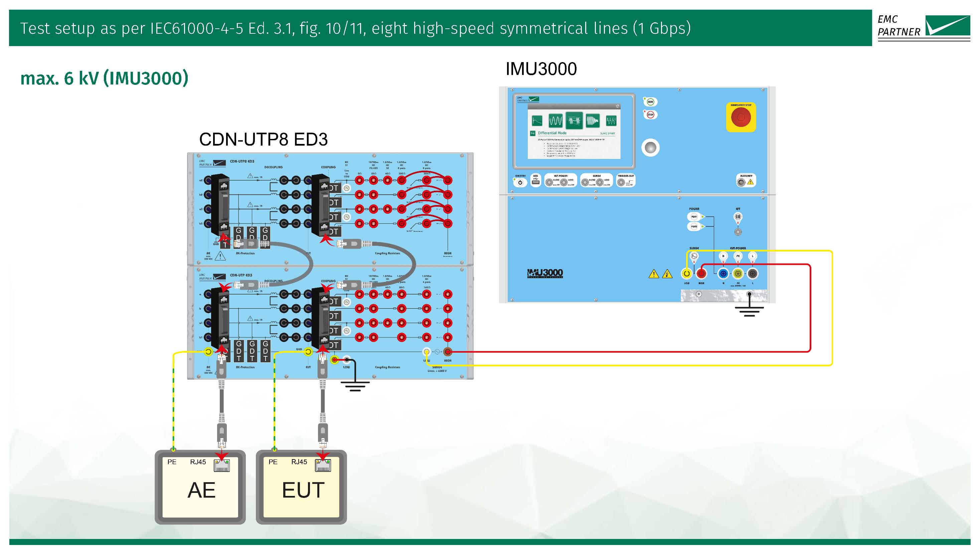Click the EUT device box

click(x=301, y=488)
